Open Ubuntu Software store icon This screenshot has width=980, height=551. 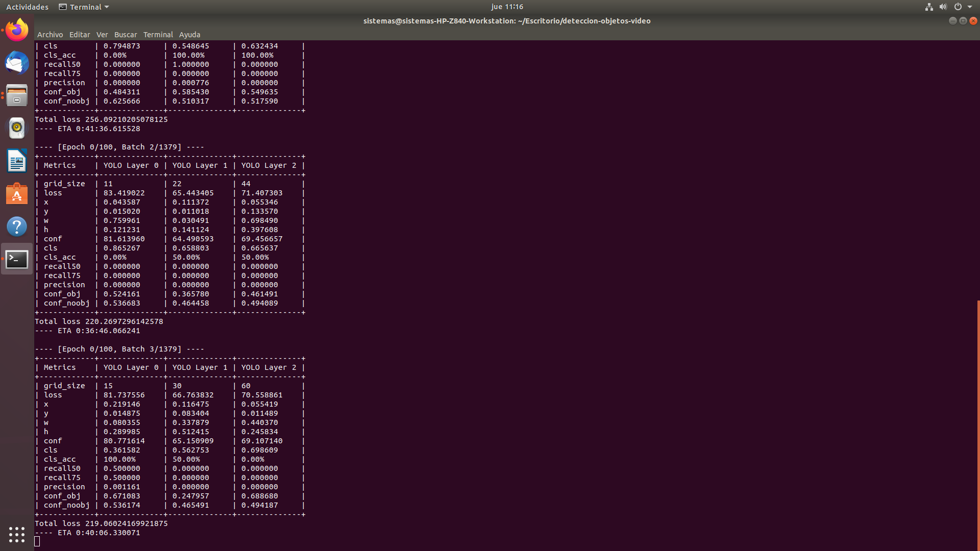point(17,194)
